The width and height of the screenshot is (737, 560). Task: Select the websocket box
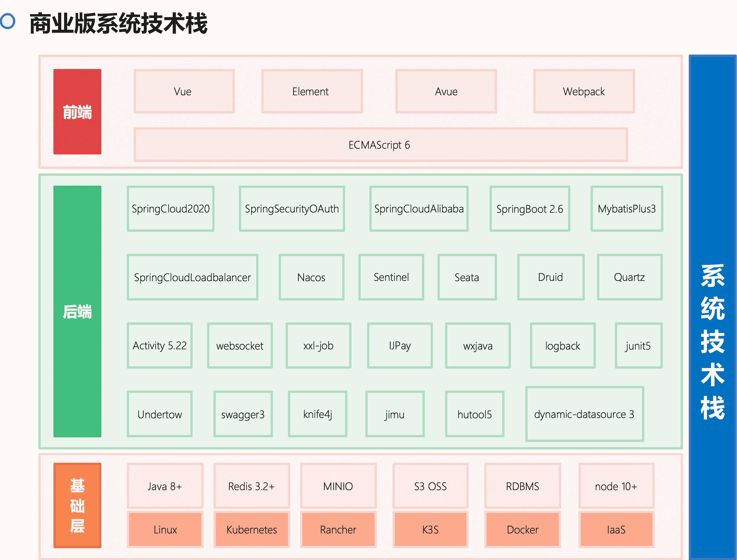(x=240, y=345)
